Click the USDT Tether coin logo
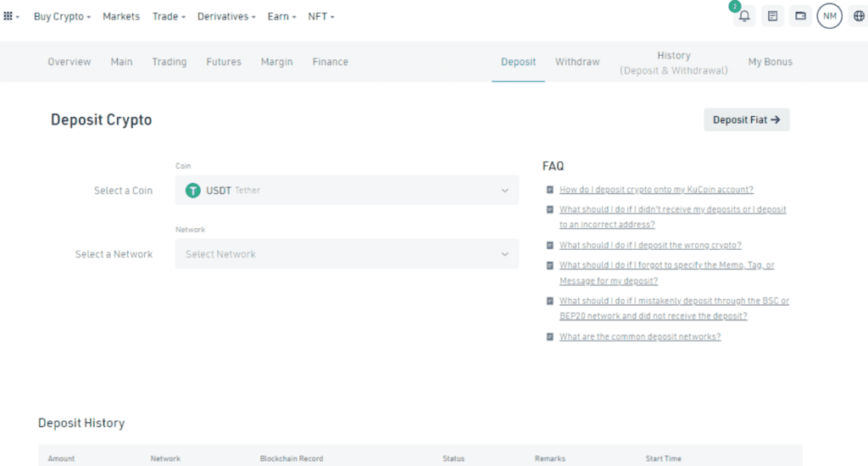This screenshot has width=868, height=466. [x=192, y=191]
